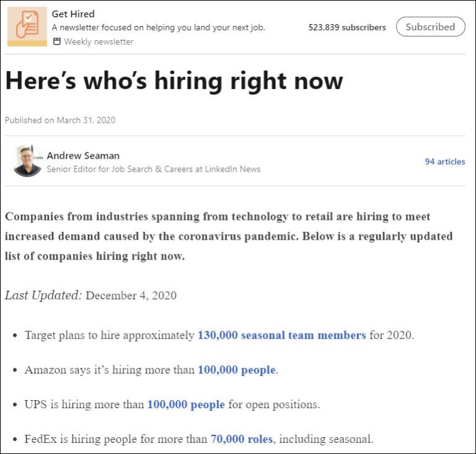Click the Target bullet point text
476x454 pixels.
(110, 335)
